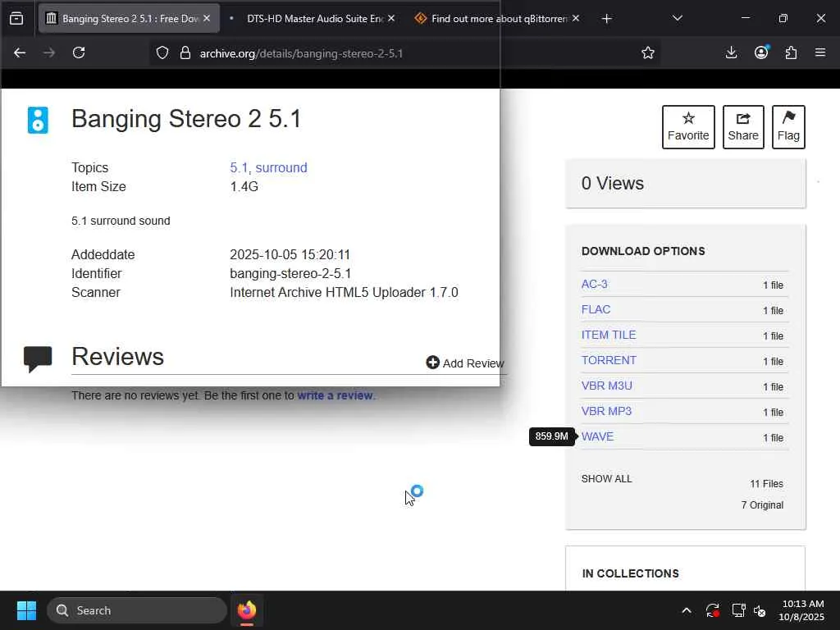Click the sync status tray icon
Screen dimensions: 840x630
(713, 610)
